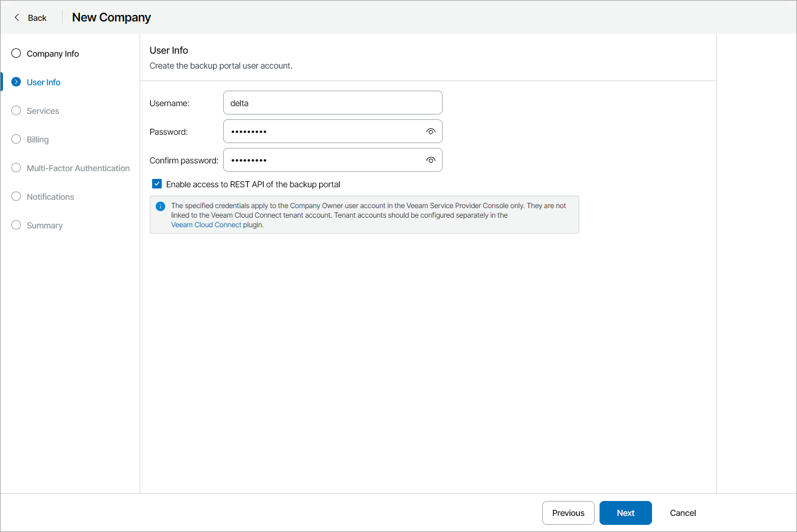This screenshot has width=797, height=532.
Task: Focus the Password input field
Action: (322, 131)
